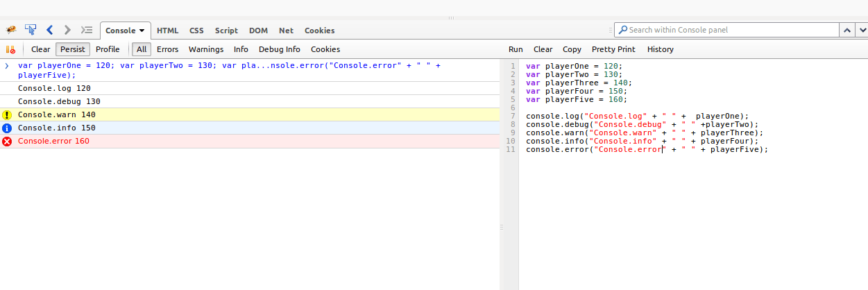Click the top panel resize grip
This screenshot has width=868, height=290.
coord(451,18)
